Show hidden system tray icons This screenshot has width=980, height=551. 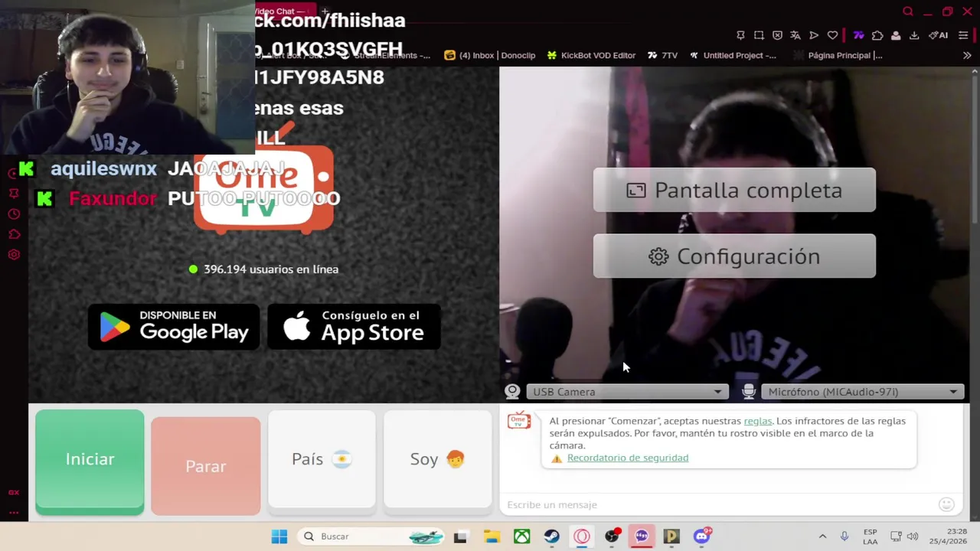coord(822,536)
